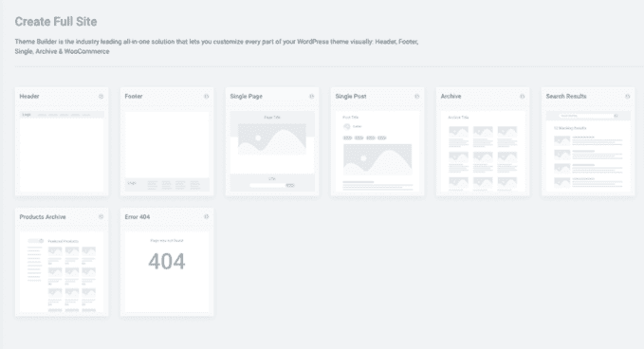Open the Single Page card info icon
This screenshot has height=349, width=644.
(x=312, y=97)
